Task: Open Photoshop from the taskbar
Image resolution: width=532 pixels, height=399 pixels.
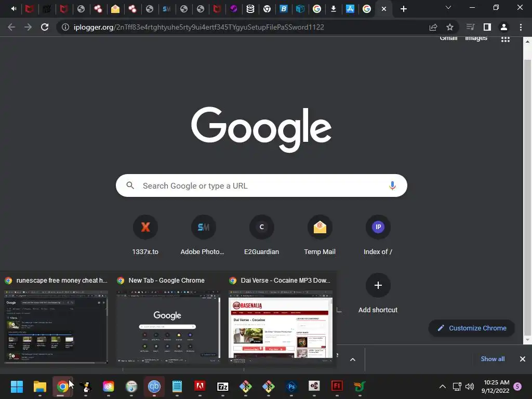Action: click(291, 387)
